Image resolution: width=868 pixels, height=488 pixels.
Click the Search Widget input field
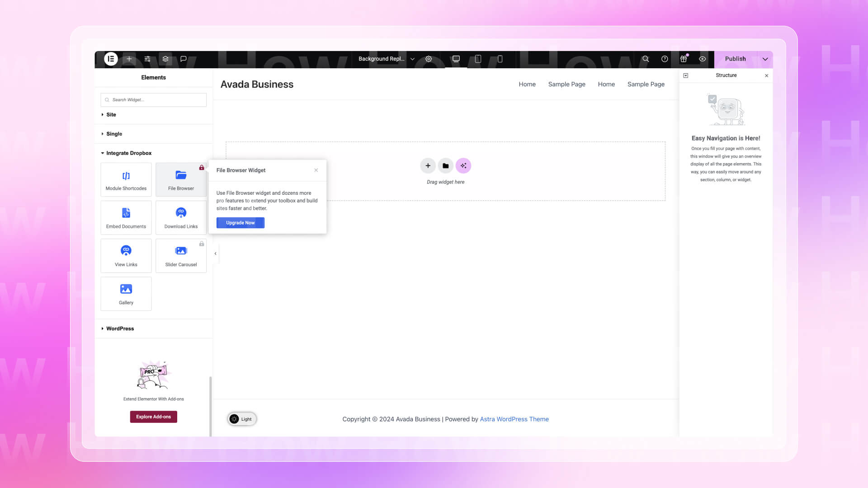(153, 99)
